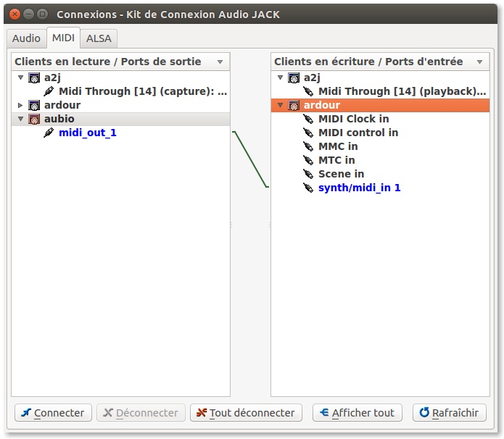Select a2j client name in input list

(x=312, y=78)
